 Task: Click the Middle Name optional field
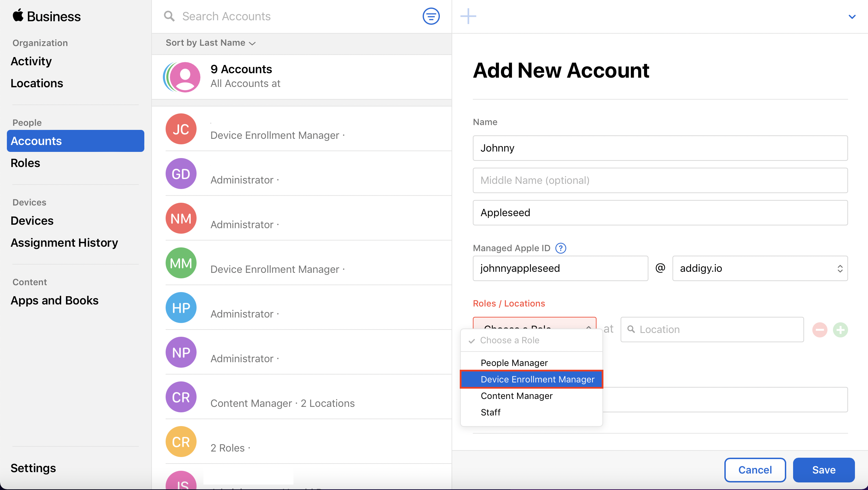coord(660,180)
